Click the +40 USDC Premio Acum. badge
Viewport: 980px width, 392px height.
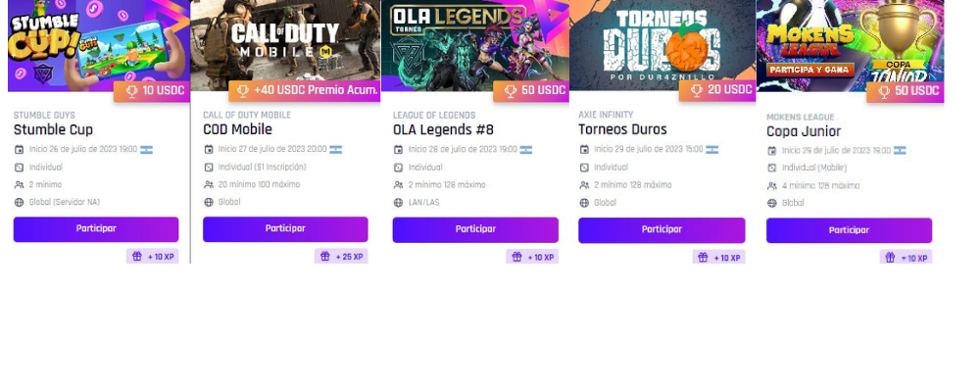tap(305, 91)
